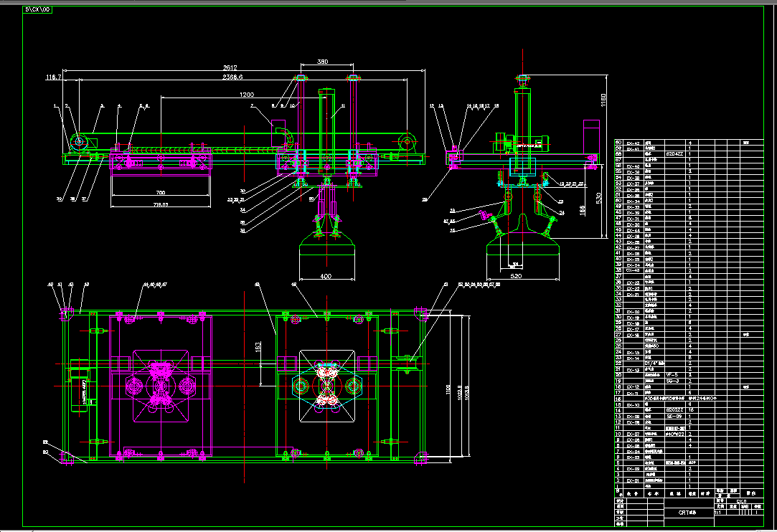Image resolution: width=777 pixels, height=532 pixels.
Task: Select the magenta gripper assembly in plan view
Action: (x=159, y=386)
